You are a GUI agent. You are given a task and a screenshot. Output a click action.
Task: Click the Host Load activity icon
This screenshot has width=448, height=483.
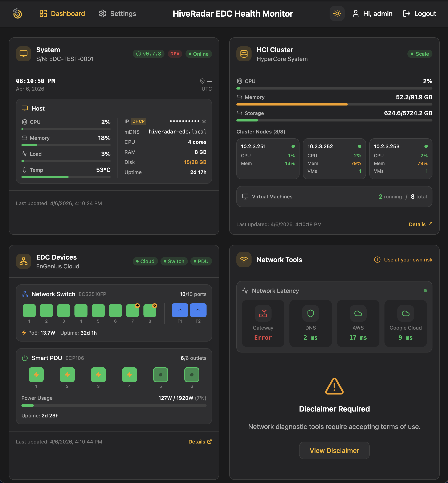tap(24, 154)
